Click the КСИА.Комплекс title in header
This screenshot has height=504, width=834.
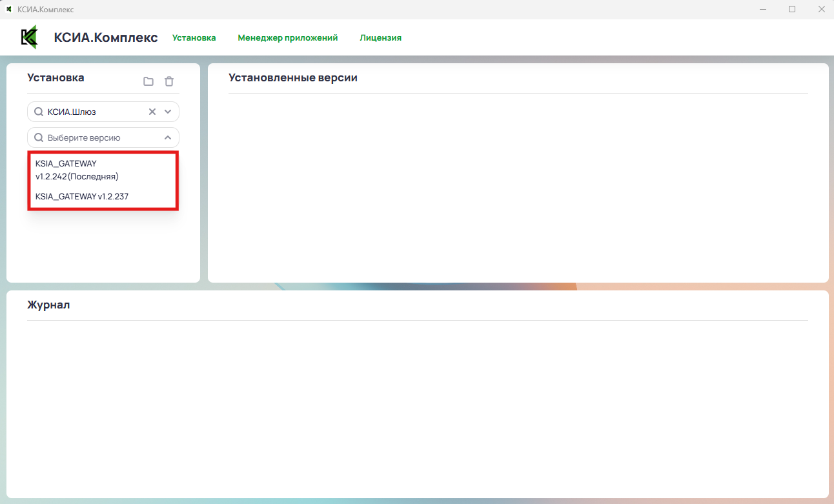pyautogui.click(x=106, y=37)
